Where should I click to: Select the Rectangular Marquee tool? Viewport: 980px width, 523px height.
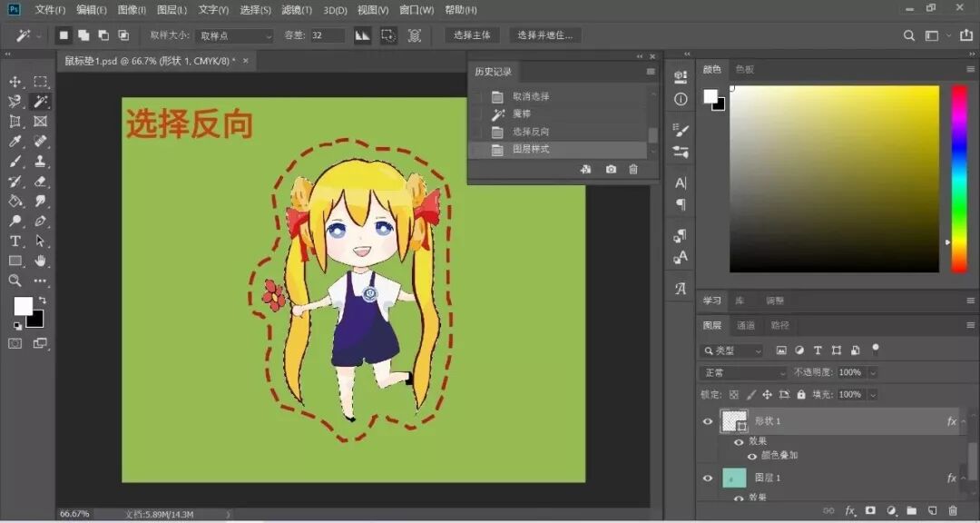coord(41,82)
